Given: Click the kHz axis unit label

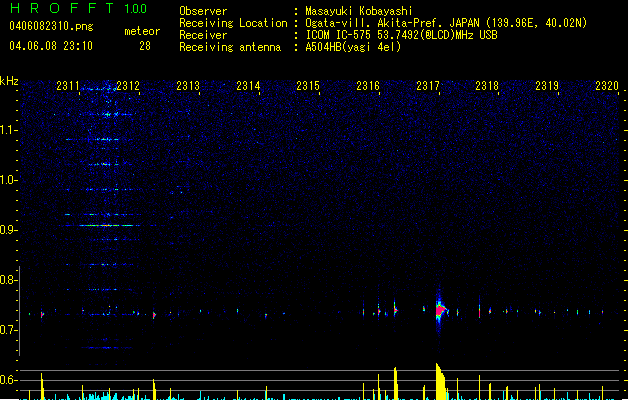Looking at the screenshot, I should click(x=9, y=81).
